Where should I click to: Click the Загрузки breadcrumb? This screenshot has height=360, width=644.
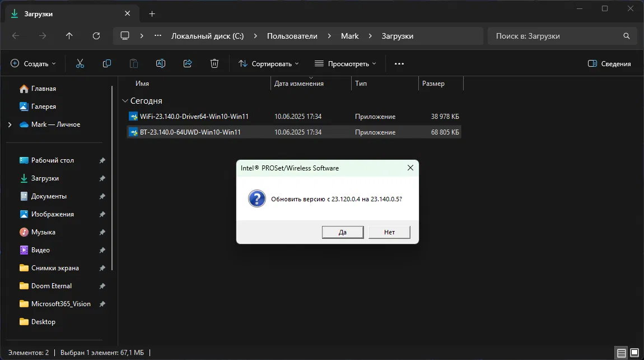tap(398, 36)
